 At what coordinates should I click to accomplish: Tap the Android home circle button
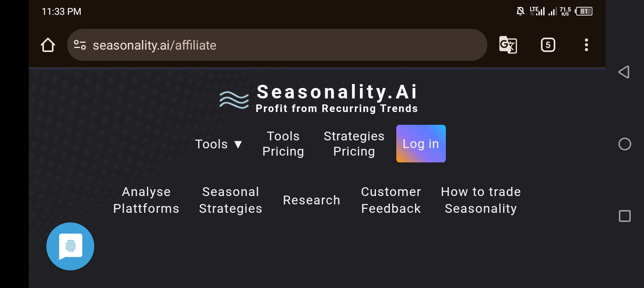[x=625, y=144]
